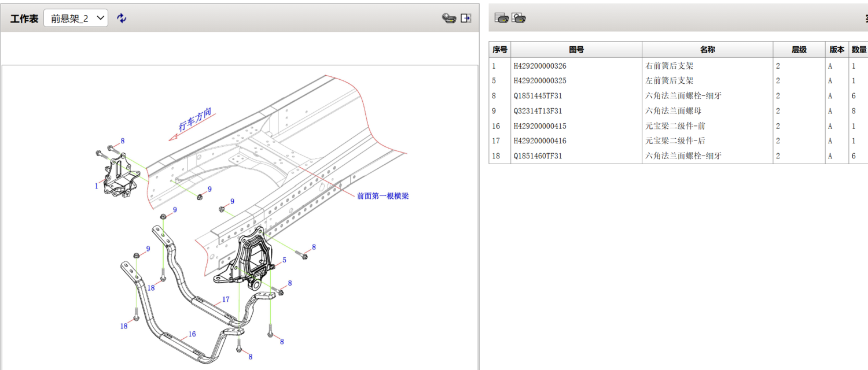Viewport: 868px width, 370px height.
Task: Click callout number 1 next to the right bracket
Action: [x=97, y=186]
